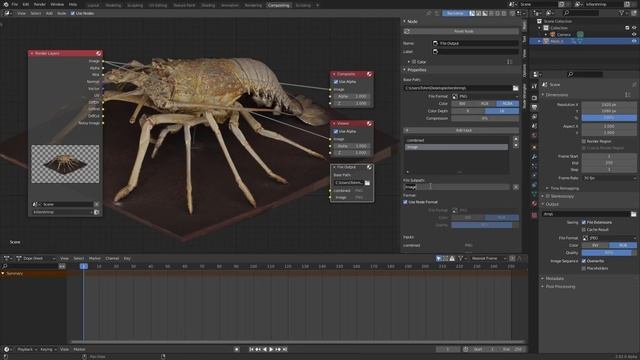Toggle visibility eye of Collection in outliner
This screenshot has height=360, width=640.
click(634, 28)
